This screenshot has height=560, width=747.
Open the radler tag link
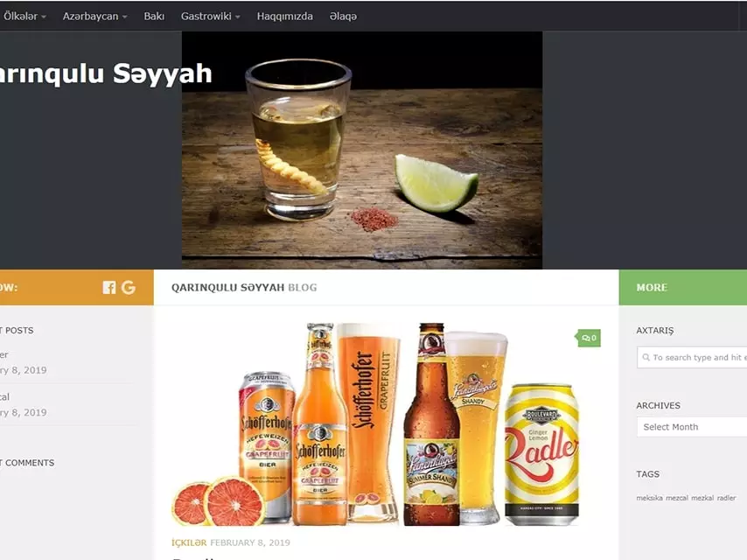click(727, 498)
